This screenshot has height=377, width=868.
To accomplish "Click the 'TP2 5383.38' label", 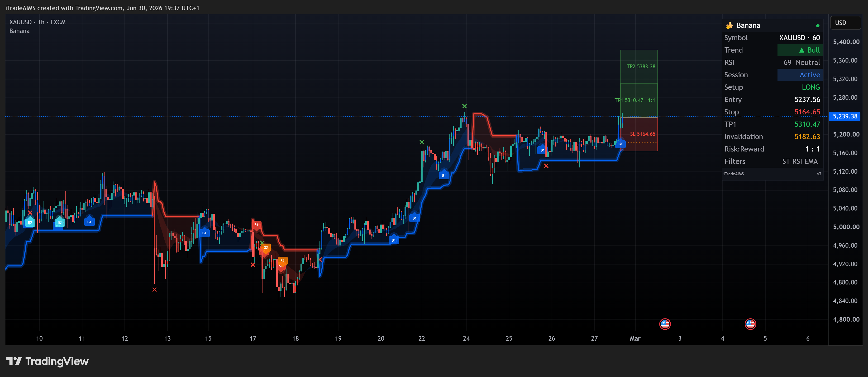I will point(641,67).
